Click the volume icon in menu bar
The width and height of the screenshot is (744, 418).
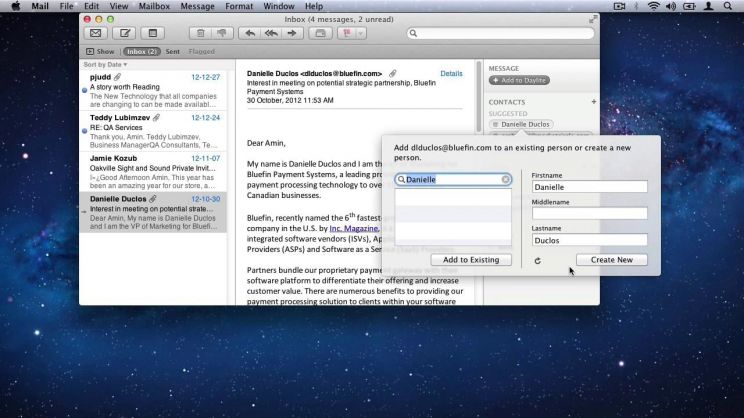point(671,6)
